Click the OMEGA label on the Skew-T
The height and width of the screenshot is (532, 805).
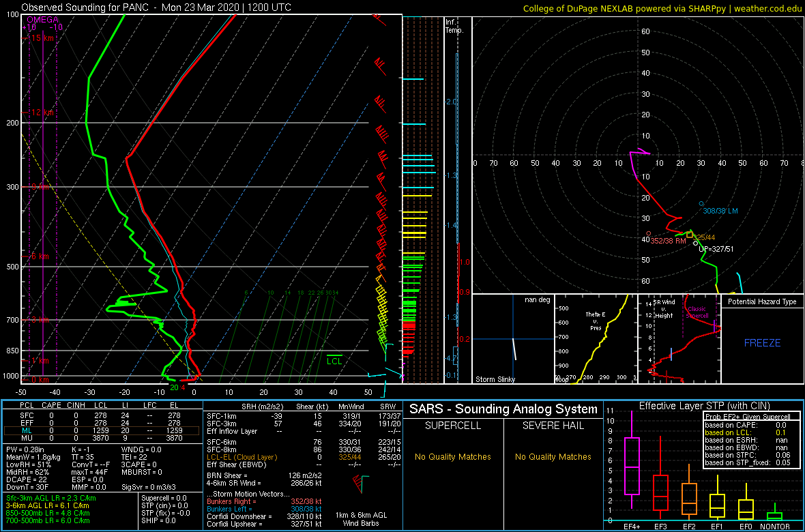[42, 20]
